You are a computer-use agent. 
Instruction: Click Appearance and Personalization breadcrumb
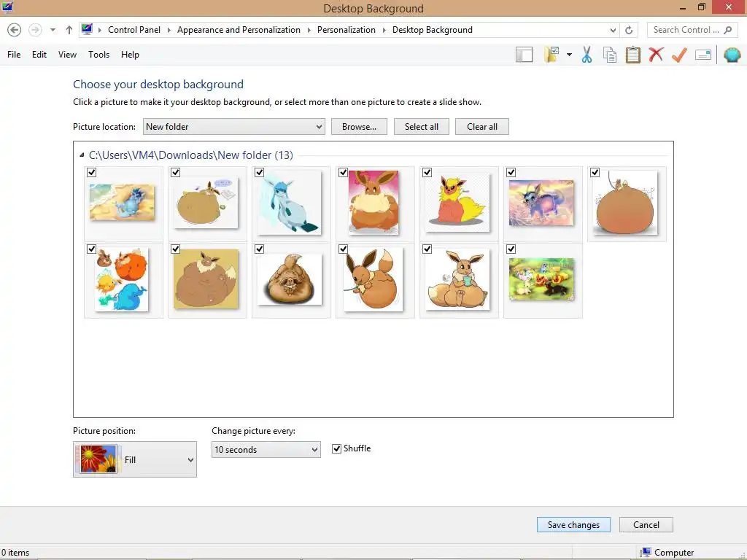pyautogui.click(x=239, y=30)
